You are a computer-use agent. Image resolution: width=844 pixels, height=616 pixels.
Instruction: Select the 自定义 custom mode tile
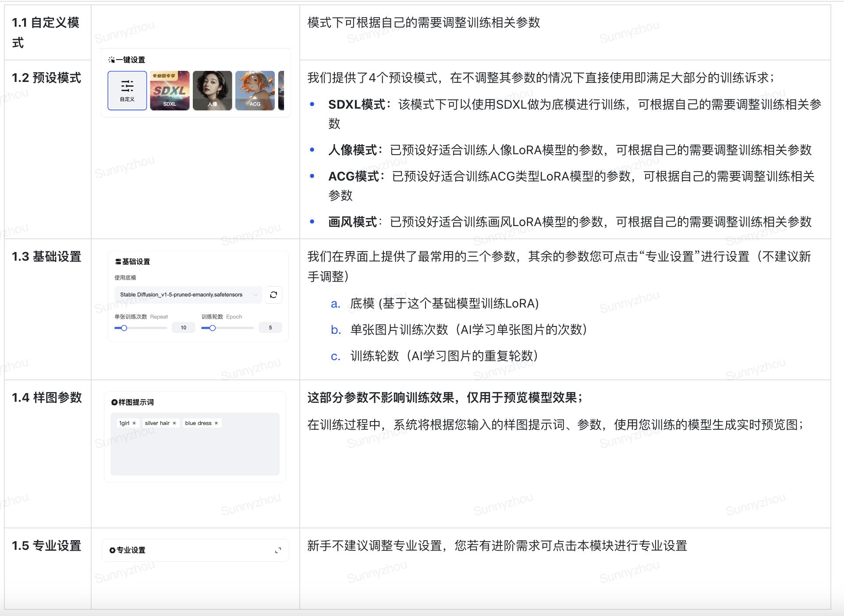[127, 90]
